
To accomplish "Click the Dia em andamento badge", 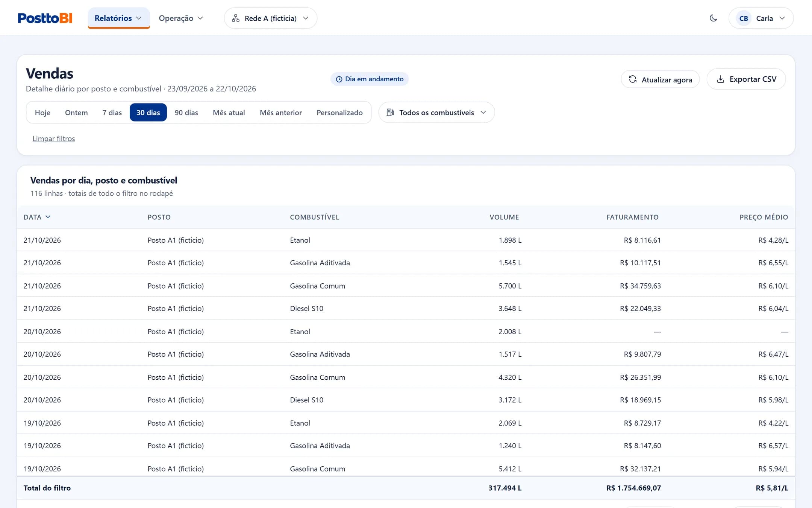I will (x=370, y=79).
